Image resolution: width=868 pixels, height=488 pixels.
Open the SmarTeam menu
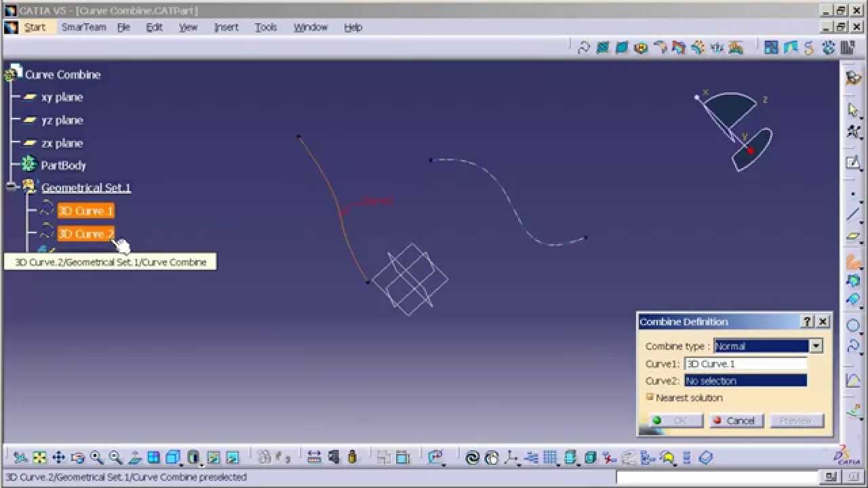[x=83, y=27]
